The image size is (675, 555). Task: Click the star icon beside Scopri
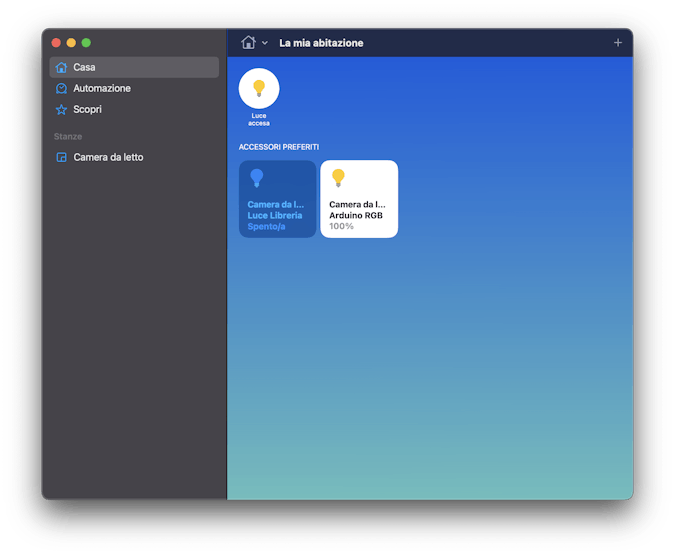tap(61, 110)
